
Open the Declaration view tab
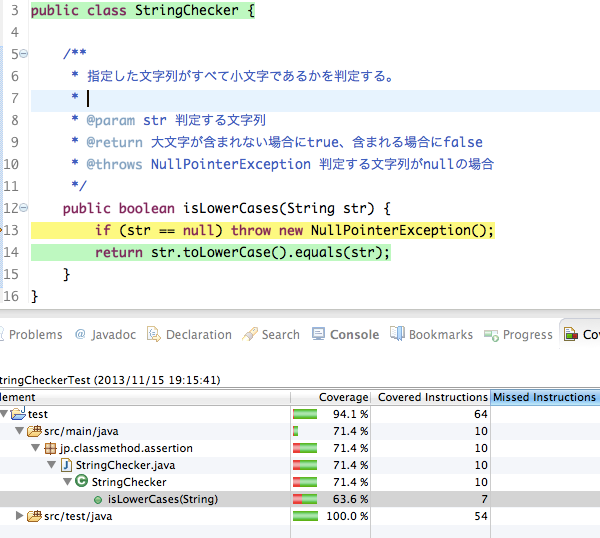coord(189,334)
